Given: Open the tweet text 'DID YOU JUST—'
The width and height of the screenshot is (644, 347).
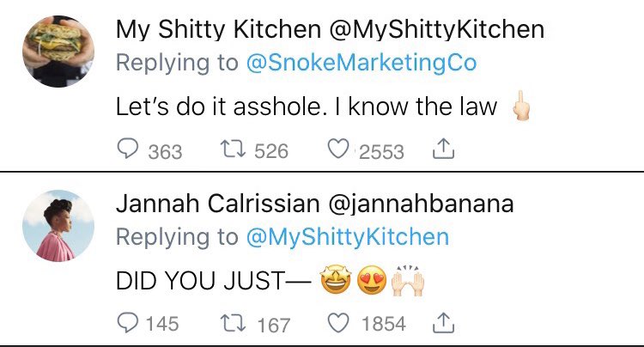Looking at the screenshot, I should (214, 281).
